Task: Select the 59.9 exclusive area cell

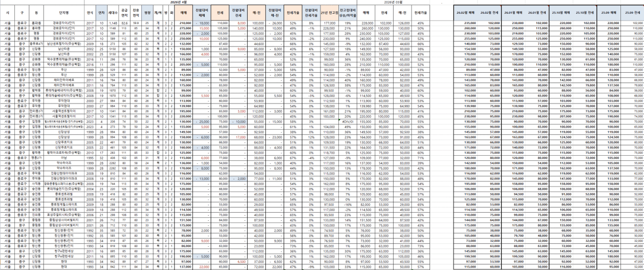Action: click(x=136, y=23)
